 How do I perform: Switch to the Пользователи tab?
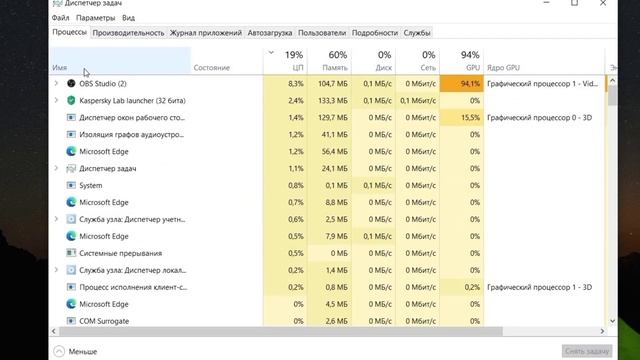(x=322, y=33)
